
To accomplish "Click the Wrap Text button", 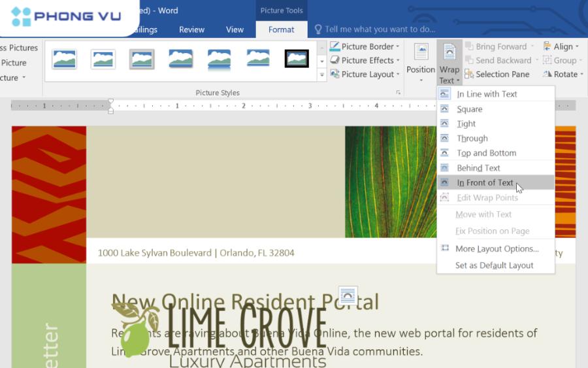I will point(449,63).
